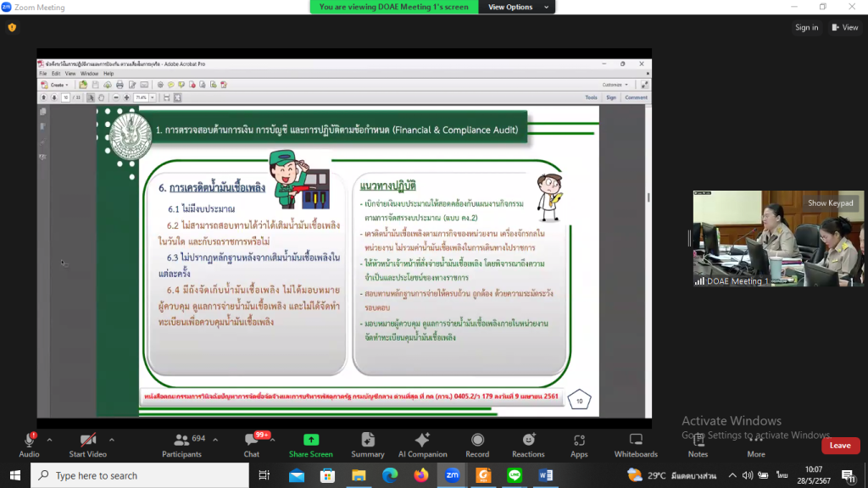Viewport: 868px width, 488px height.
Task: Open the Sign pane in Acrobat
Action: point(611,97)
